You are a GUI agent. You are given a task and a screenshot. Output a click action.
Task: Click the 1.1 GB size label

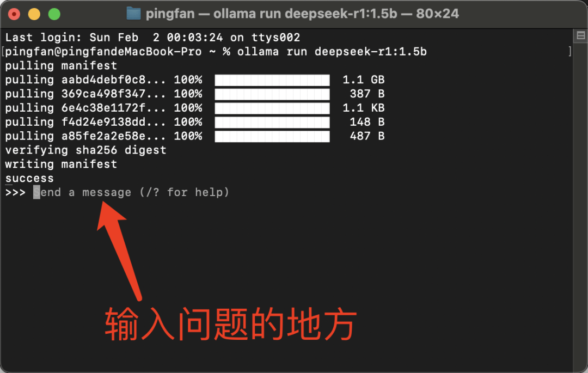point(363,80)
